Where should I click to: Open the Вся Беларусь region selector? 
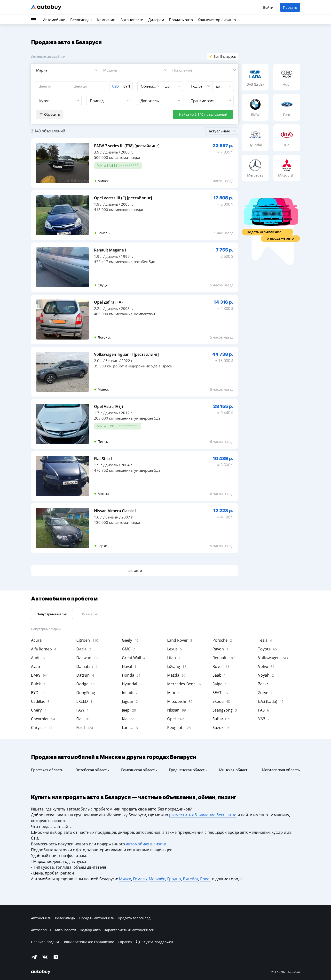222,56
